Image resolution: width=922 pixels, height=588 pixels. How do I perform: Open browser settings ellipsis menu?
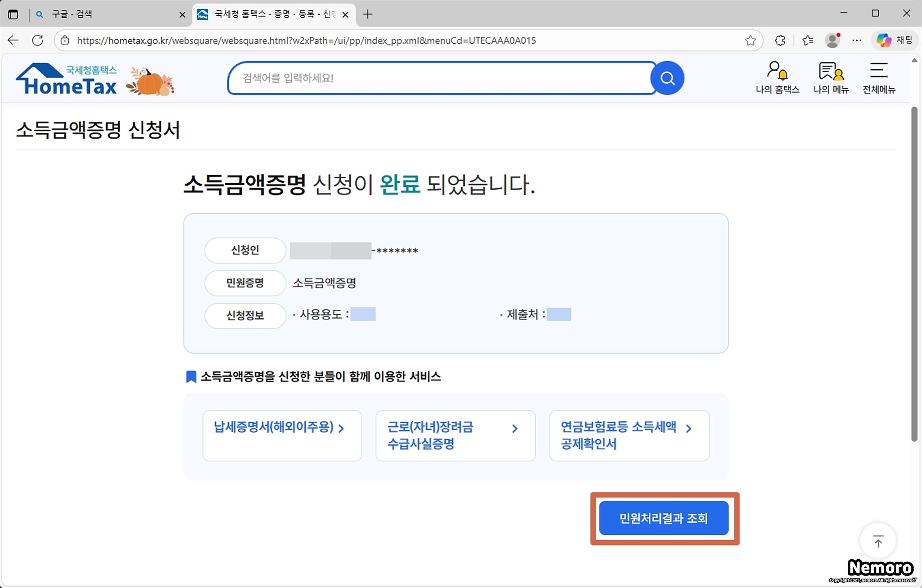pyautogui.click(x=856, y=41)
